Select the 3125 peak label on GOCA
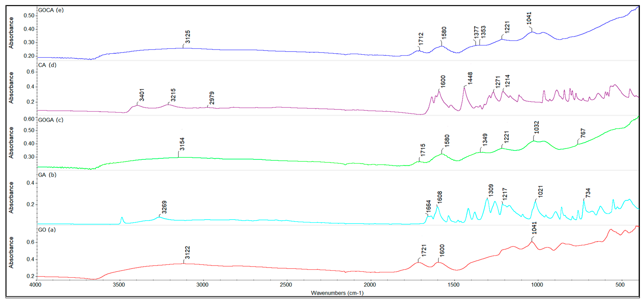The image size is (644, 302). [188, 37]
